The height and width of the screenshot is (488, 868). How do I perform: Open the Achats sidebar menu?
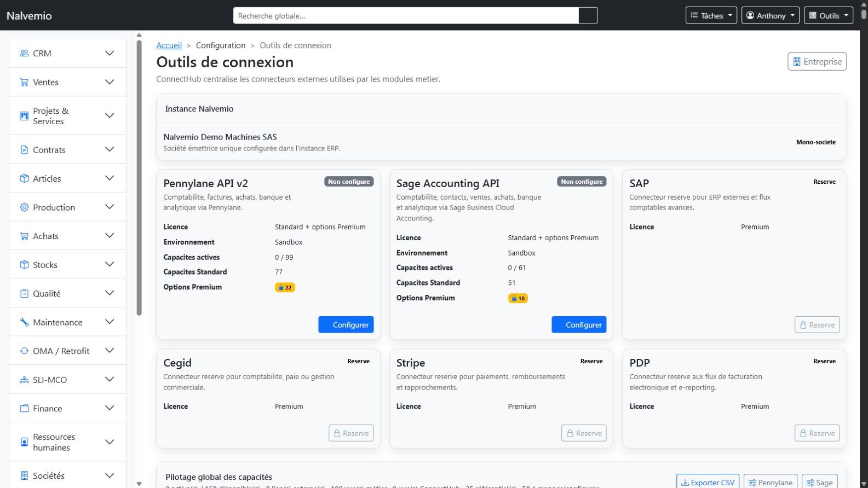pyautogui.click(x=67, y=236)
